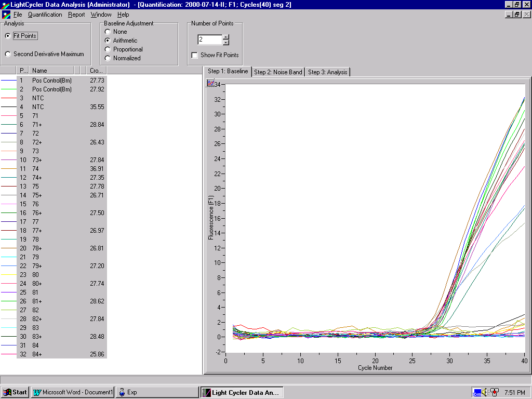Click crossing point value 26.43
The height and width of the screenshot is (399, 532).
pyautogui.click(x=97, y=142)
